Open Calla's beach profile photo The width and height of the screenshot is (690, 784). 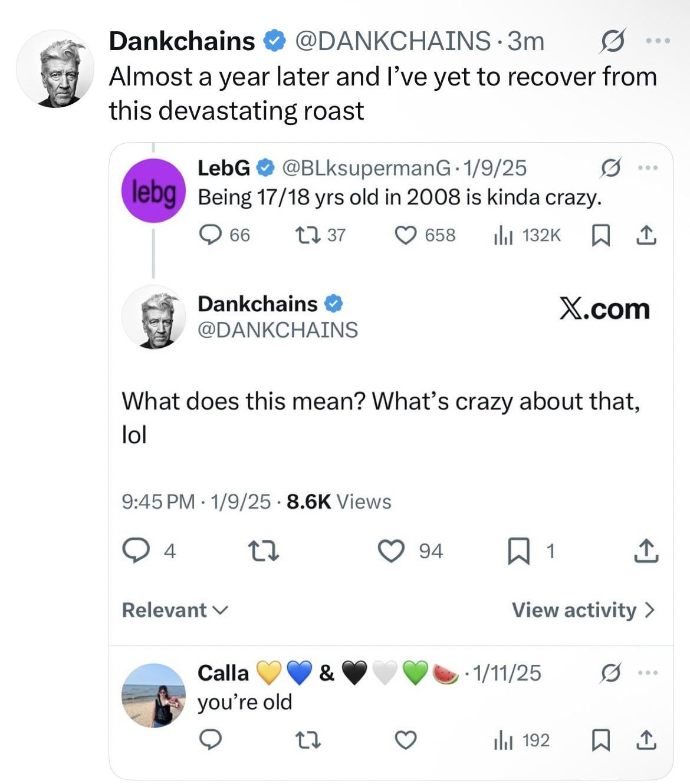pos(153,696)
